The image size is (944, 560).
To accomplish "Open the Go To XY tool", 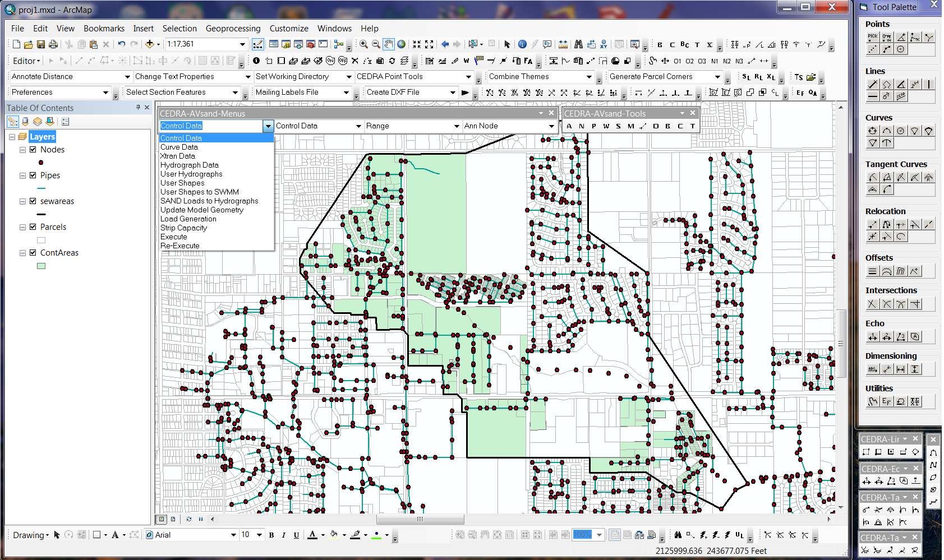I will coord(604,44).
